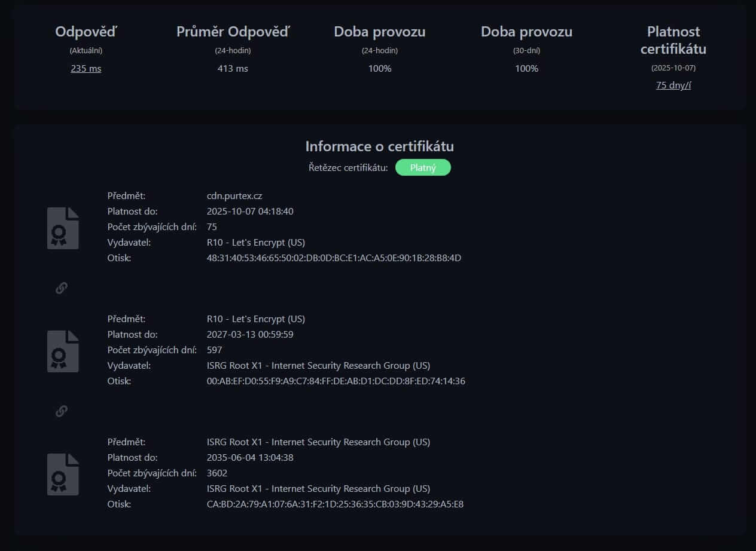Click the chain link icon below cdn.purtex.cz certificate
This screenshot has width=756, height=551.
click(x=61, y=288)
